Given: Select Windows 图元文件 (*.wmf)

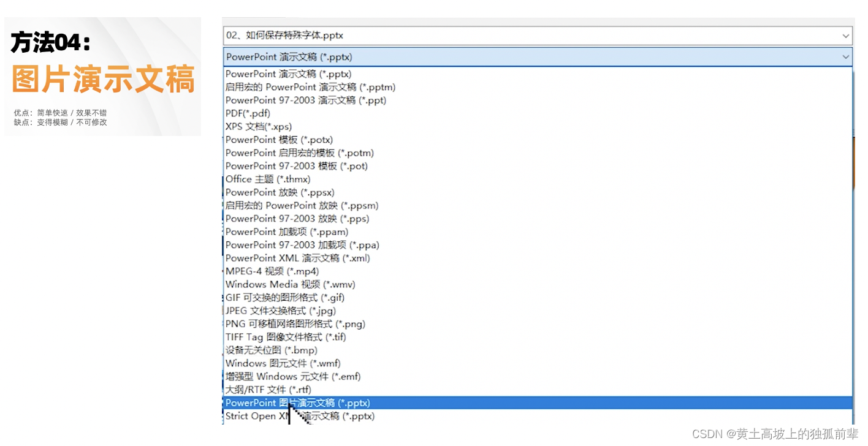Looking at the screenshot, I should coord(538,363).
